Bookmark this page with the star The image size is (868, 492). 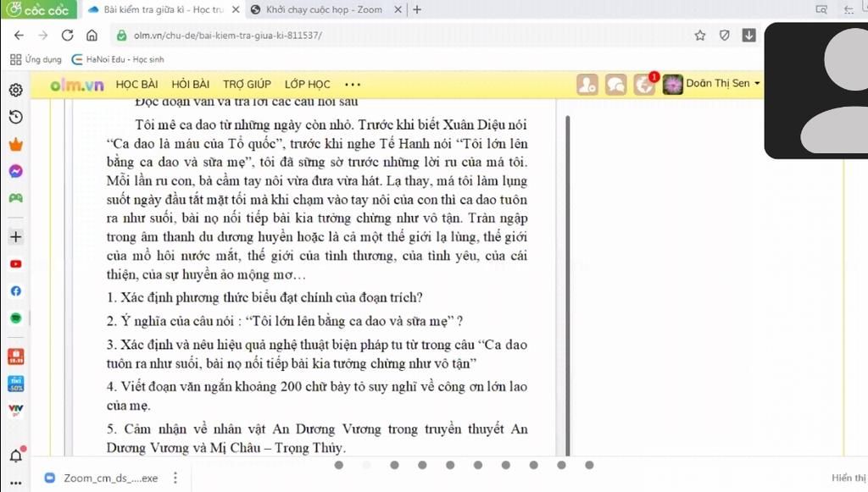coord(699,36)
